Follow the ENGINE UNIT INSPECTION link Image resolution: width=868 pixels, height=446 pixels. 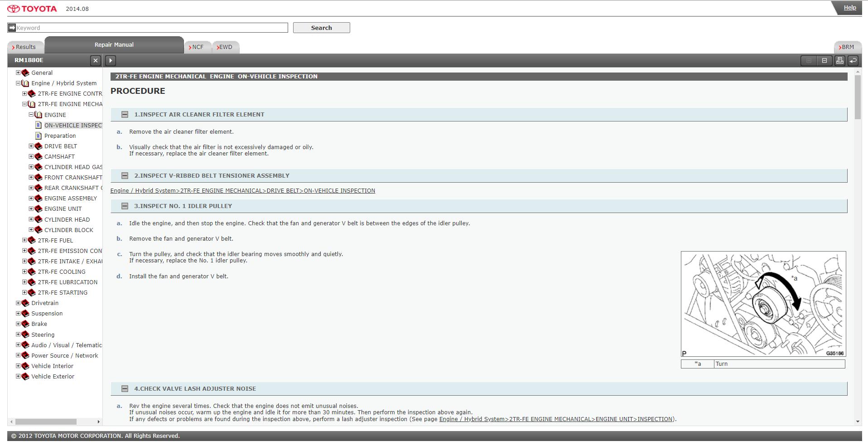556,419
